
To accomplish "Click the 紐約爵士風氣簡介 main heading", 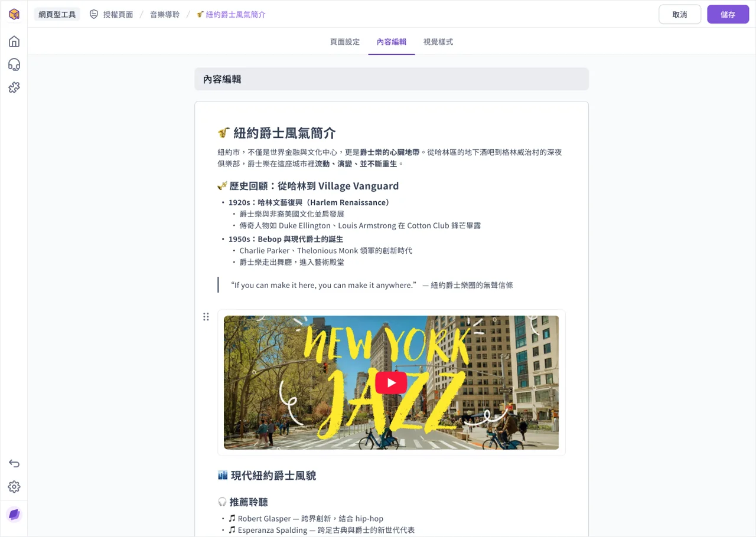I will [x=277, y=133].
